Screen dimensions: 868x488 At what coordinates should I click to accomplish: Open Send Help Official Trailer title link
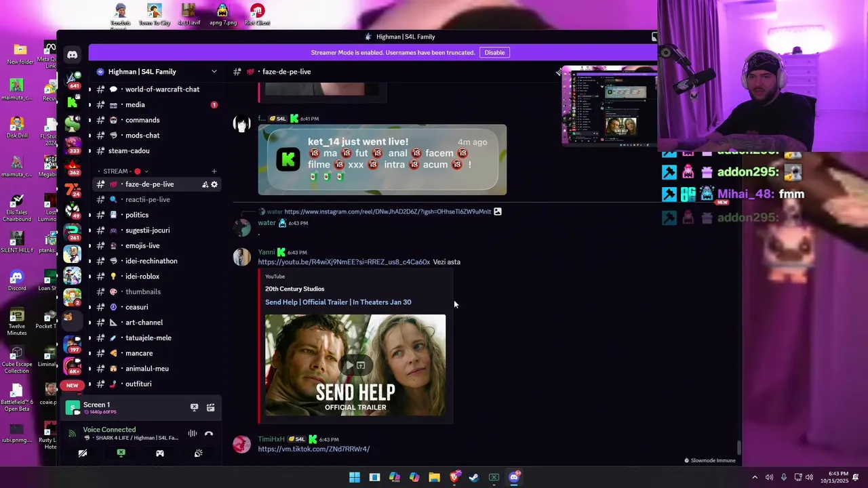tap(338, 302)
